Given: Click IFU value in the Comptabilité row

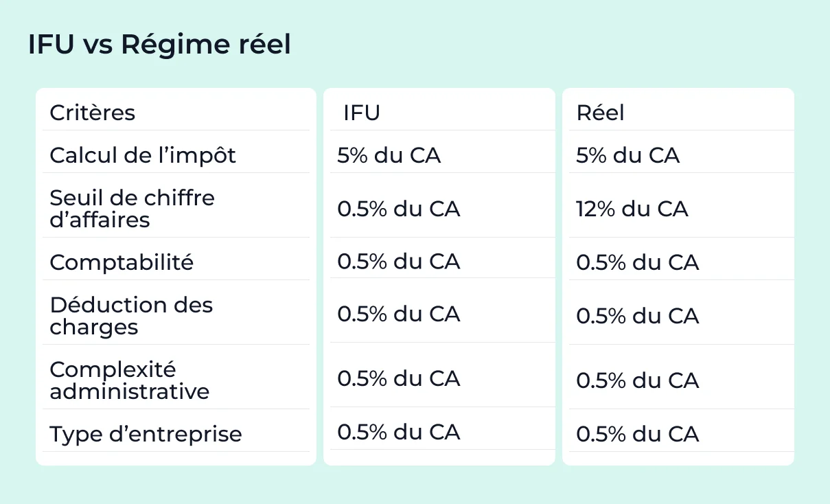Looking at the screenshot, I should (x=398, y=262).
